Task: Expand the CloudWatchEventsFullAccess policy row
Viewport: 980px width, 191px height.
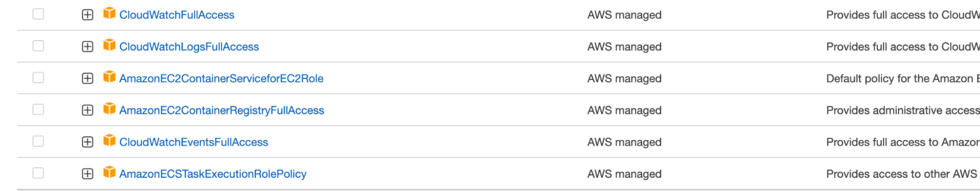Action: coord(87,142)
